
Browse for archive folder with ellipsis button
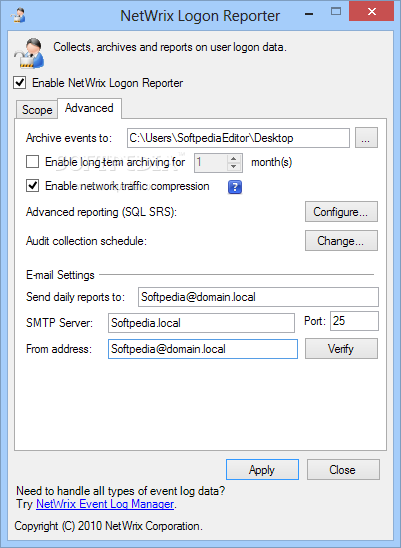coord(366,138)
